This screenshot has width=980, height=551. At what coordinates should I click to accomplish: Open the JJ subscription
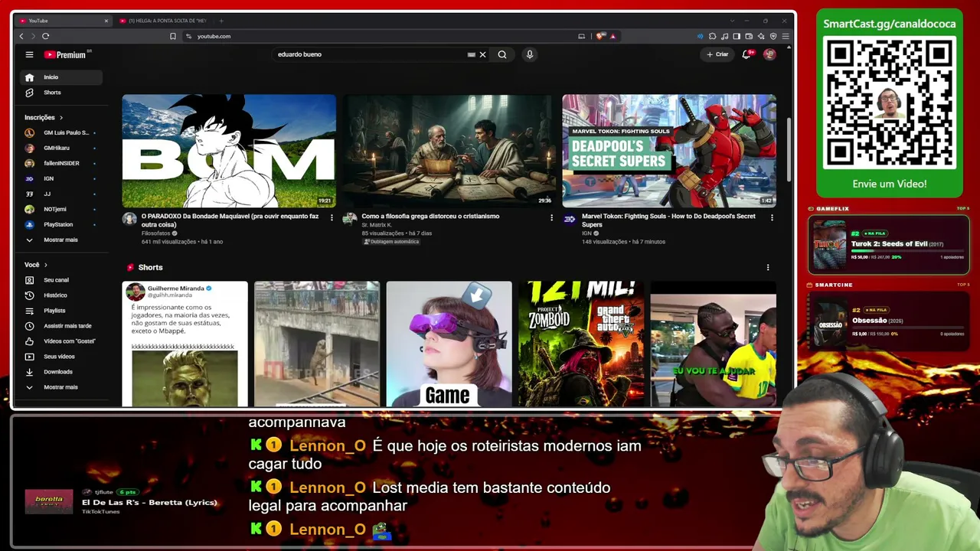(x=61, y=194)
